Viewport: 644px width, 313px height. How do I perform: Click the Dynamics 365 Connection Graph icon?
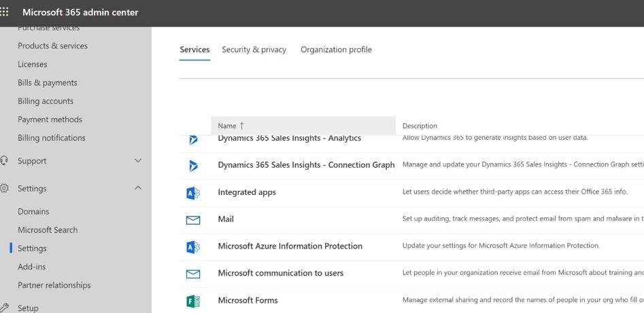pos(193,165)
